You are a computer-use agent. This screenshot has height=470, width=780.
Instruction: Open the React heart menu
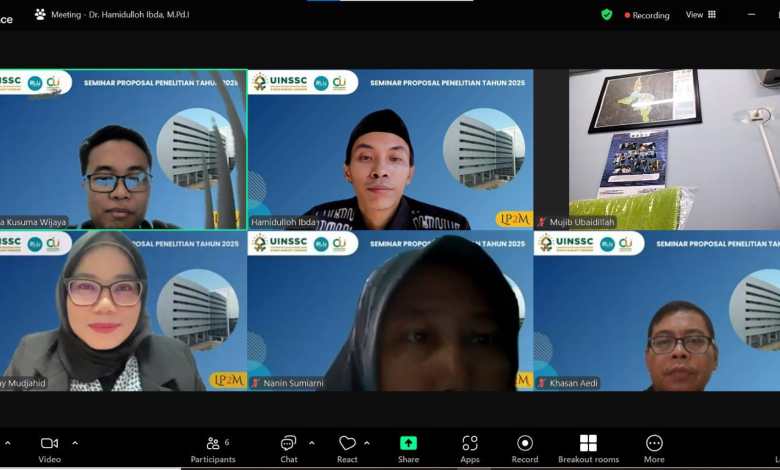(x=347, y=450)
